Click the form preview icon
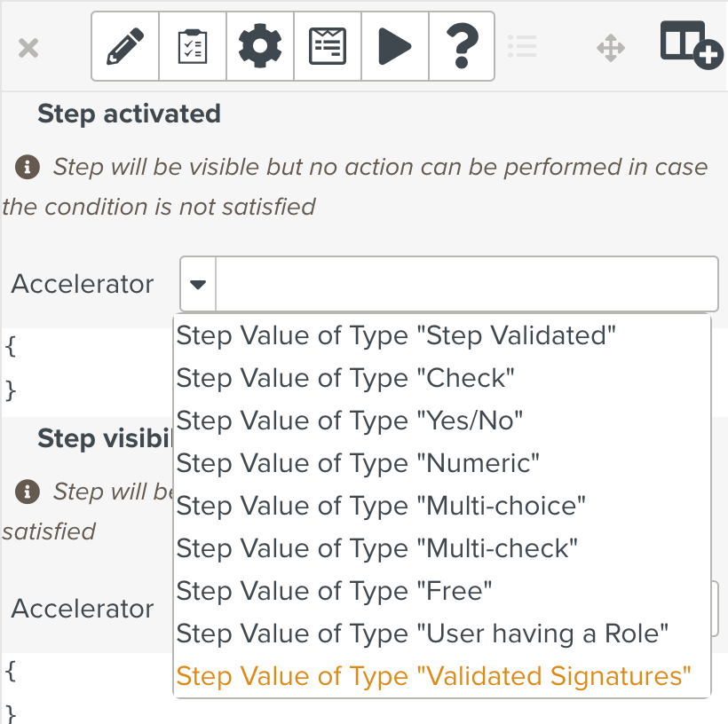Image resolution: width=728 pixels, height=724 pixels. (x=328, y=46)
